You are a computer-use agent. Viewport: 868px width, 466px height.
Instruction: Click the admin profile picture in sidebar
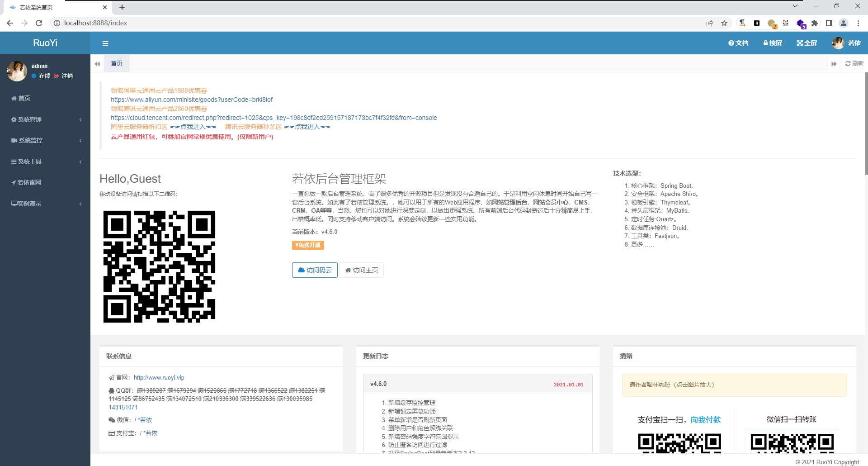pyautogui.click(x=17, y=71)
